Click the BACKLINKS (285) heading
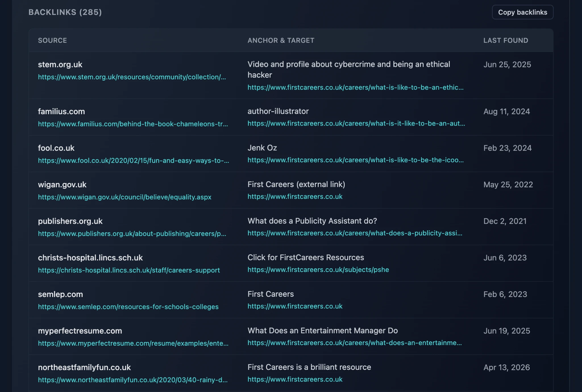This screenshot has height=392, width=582. pyautogui.click(x=65, y=12)
